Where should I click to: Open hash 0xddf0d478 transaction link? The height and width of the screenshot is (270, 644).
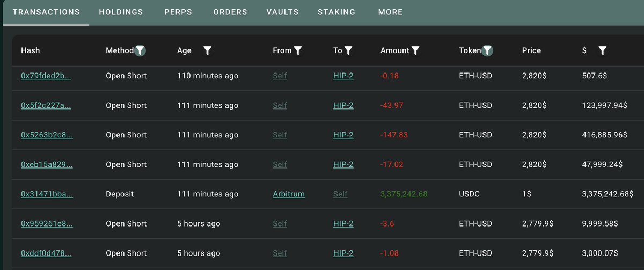[x=46, y=253]
